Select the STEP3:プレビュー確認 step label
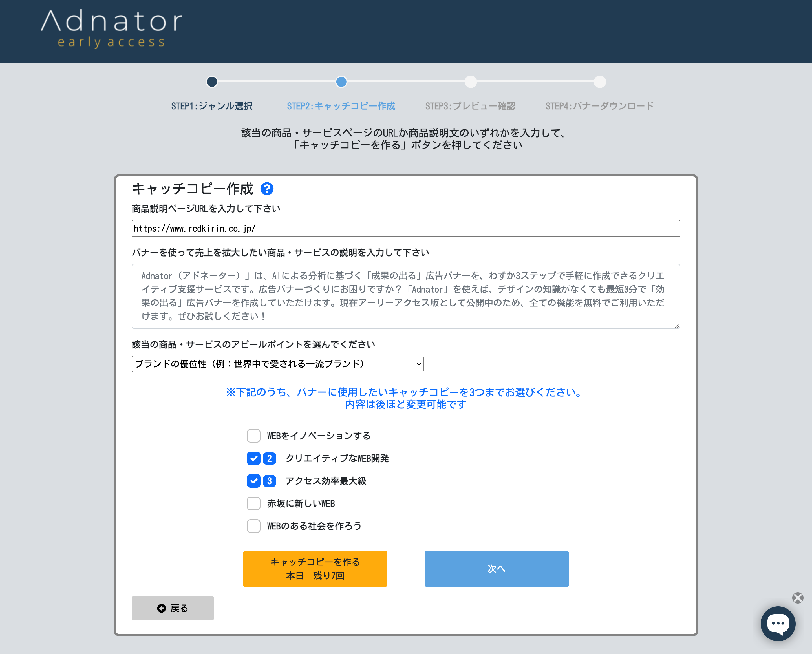The width and height of the screenshot is (812, 654). click(x=470, y=106)
